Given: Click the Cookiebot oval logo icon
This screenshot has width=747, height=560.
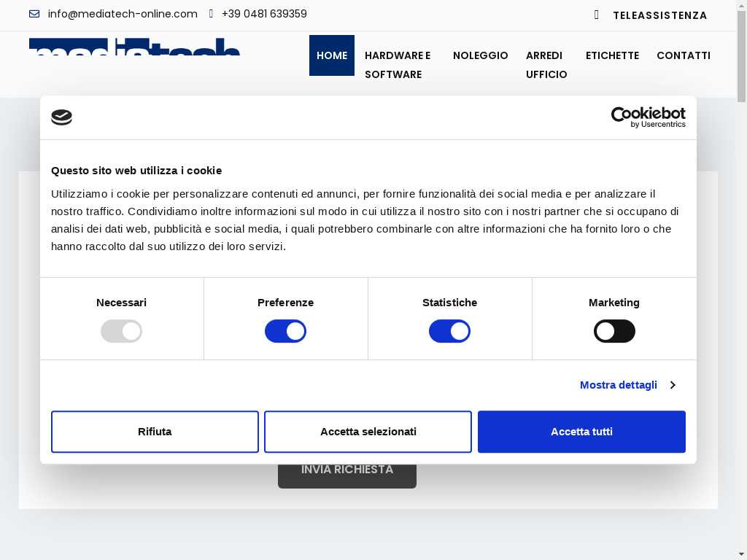Looking at the screenshot, I should 61,117.
